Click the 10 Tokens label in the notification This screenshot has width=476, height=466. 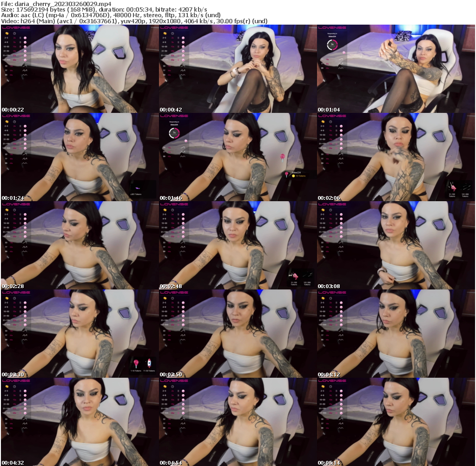tap(300, 176)
